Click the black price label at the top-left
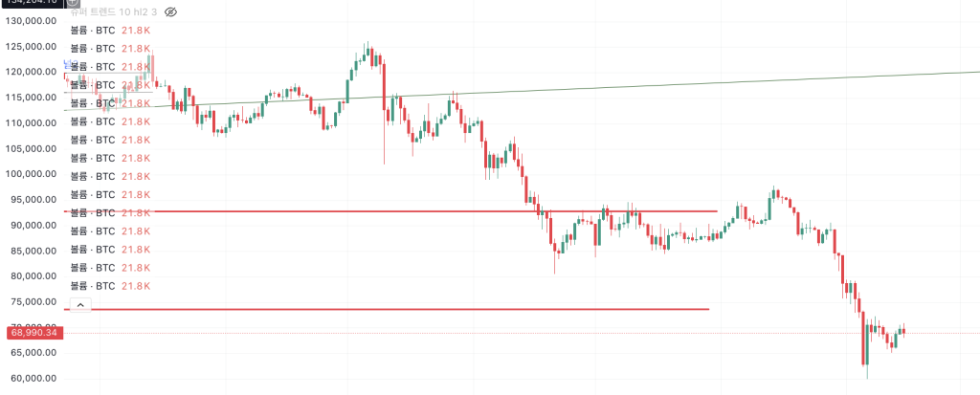The image size is (980, 395). [32, 3]
